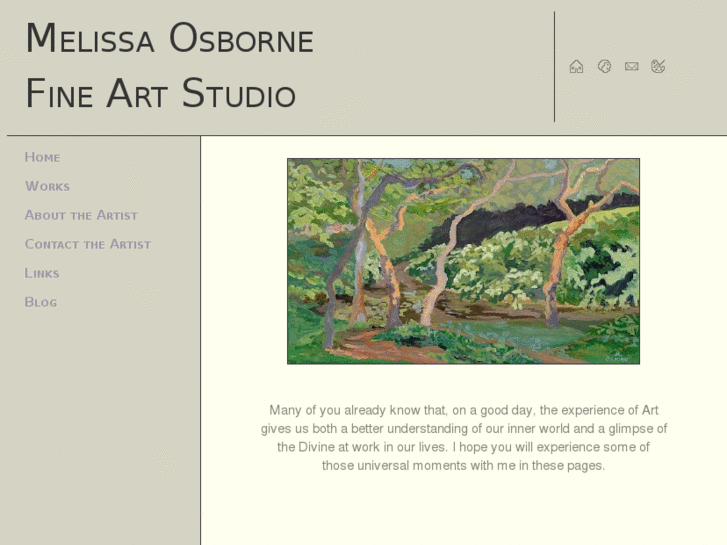
Task: Click the Melissa Osborne title text
Action: click(169, 39)
